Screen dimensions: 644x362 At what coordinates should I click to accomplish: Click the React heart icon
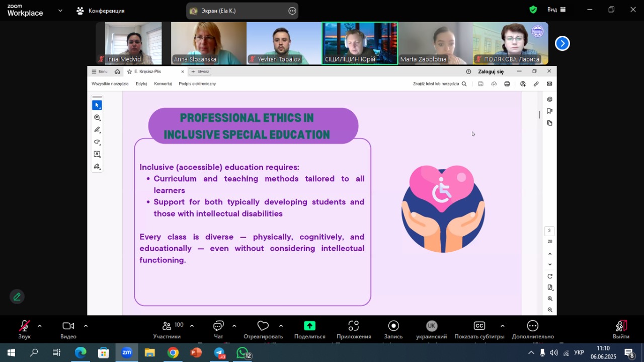coord(263,326)
